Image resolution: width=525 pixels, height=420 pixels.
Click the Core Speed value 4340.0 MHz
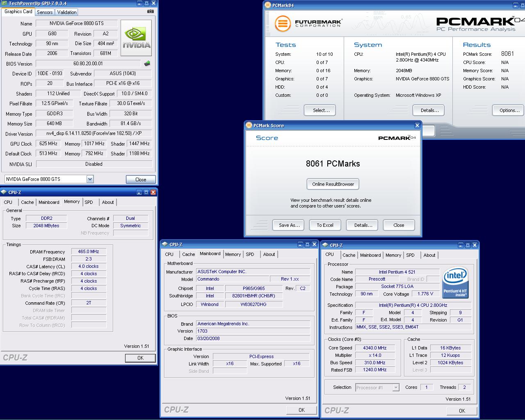click(x=375, y=348)
